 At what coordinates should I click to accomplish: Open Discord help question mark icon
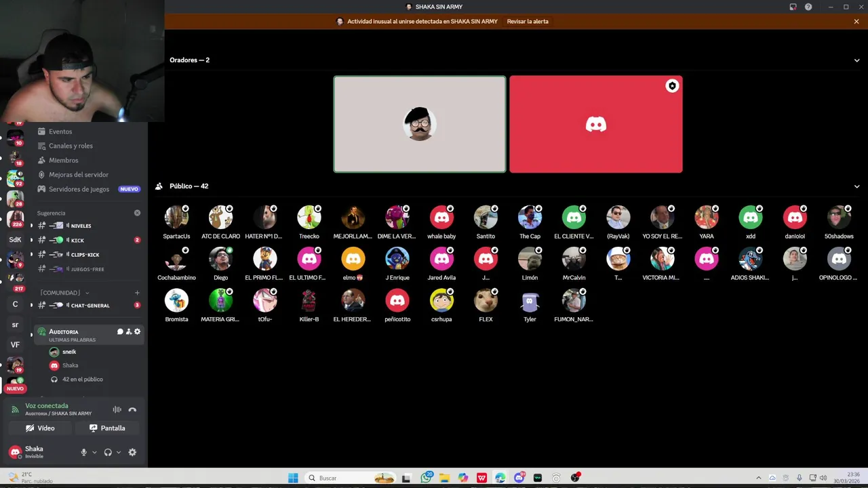click(x=808, y=7)
